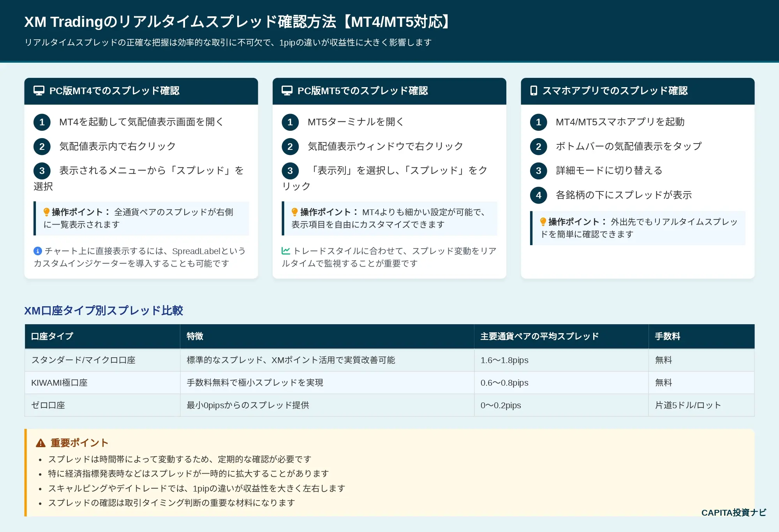Click step text MT4を起動して気配値表示画面を開く
Image resolution: width=779 pixels, height=532 pixels.
coord(141,122)
